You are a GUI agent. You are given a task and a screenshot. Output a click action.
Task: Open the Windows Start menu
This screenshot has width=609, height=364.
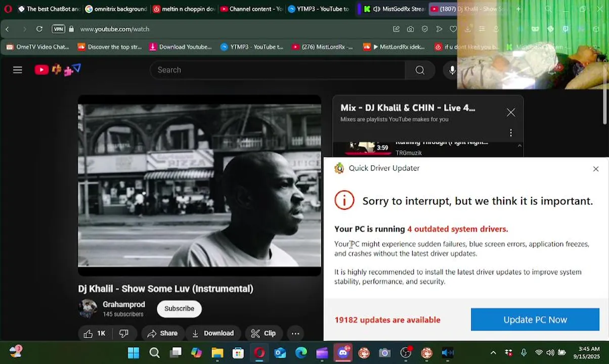pos(134,352)
